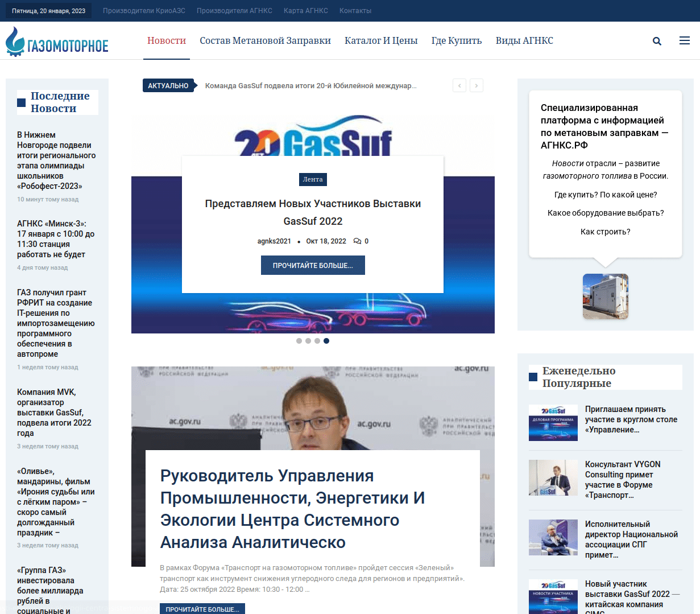Open popular post Приглашаем принять участие
The height and width of the screenshot is (614, 700).
pyautogui.click(x=631, y=419)
